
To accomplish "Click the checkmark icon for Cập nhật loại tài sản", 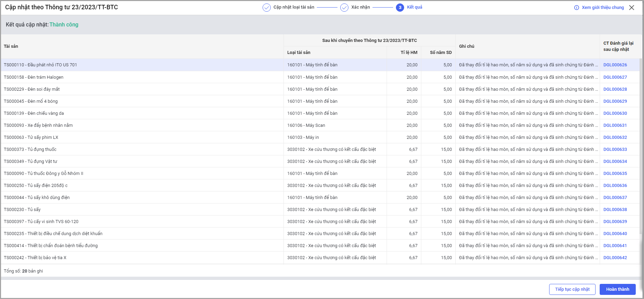I will coord(267,8).
